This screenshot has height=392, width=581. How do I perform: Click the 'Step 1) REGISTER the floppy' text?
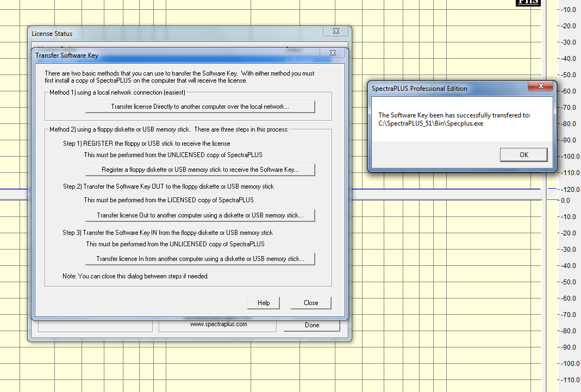coord(146,144)
